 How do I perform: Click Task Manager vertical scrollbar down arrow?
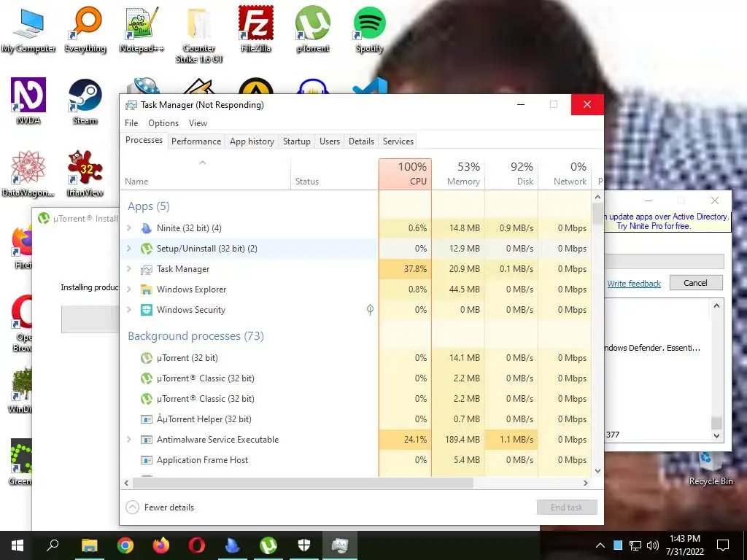(598, 470)
